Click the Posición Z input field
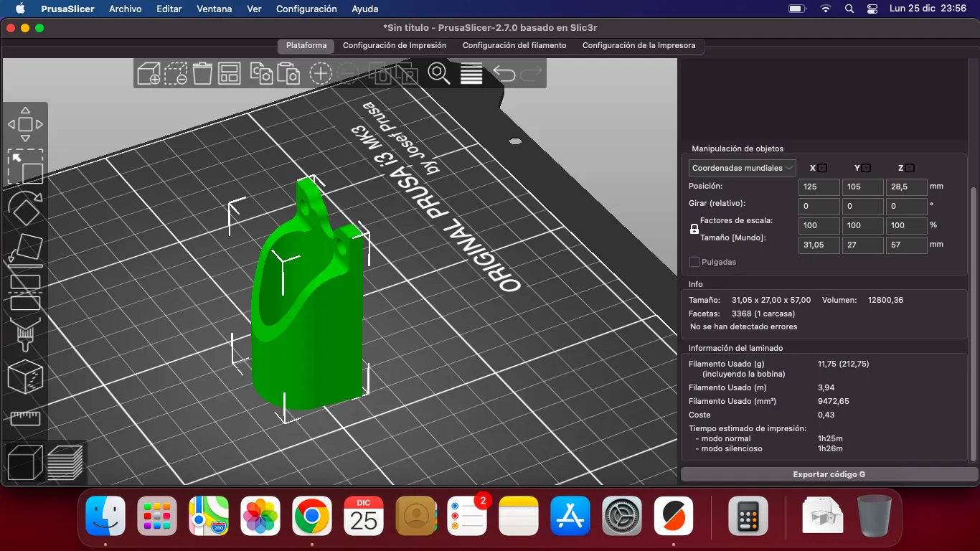Image resolution: width=980 pixels, height=551 pixels. tap(906, 187)
